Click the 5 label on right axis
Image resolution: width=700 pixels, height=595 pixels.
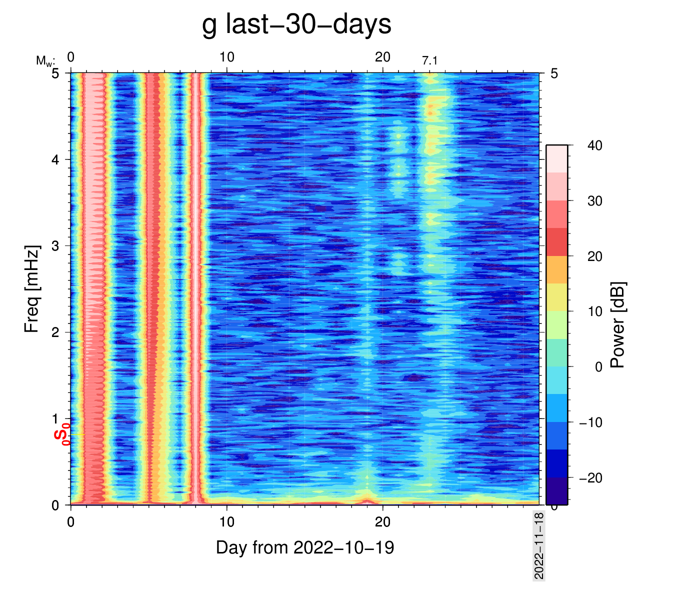pyautogui.click(x=554, y=73)
